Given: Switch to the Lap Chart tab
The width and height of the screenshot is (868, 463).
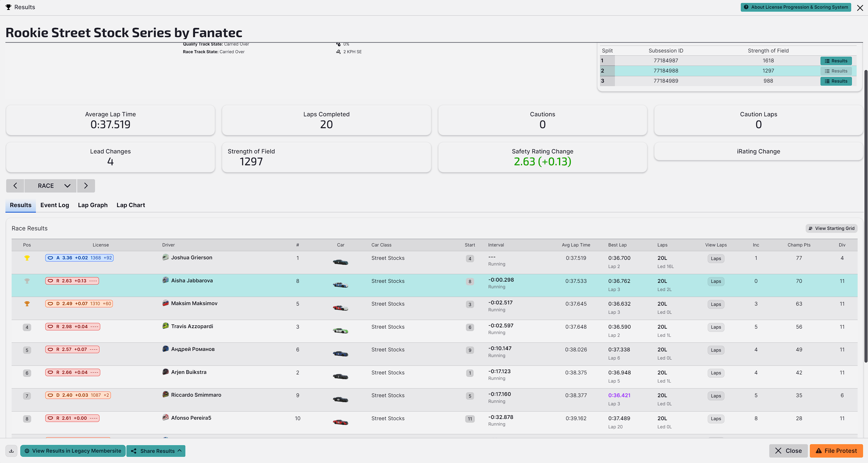Looking at the screenshot, I should [131, 205].
